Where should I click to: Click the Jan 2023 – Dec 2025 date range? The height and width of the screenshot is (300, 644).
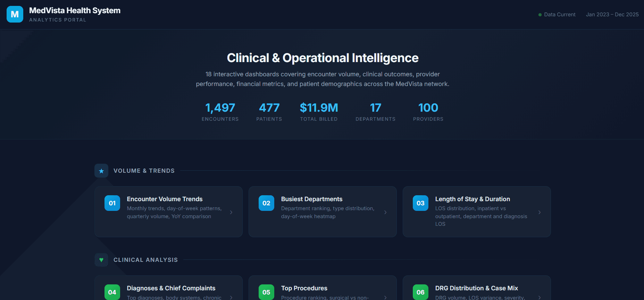pyautogui.click(x=612, y=15)
